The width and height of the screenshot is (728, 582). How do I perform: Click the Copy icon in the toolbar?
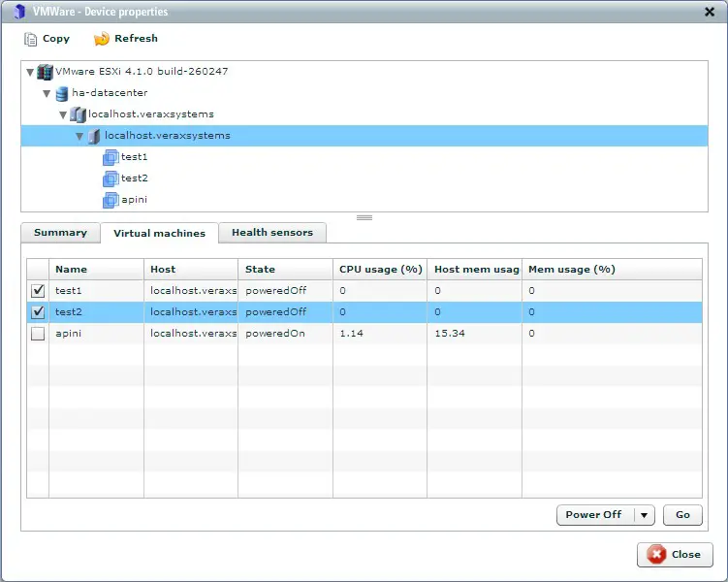pyautogui.click(x=30, y=39)
